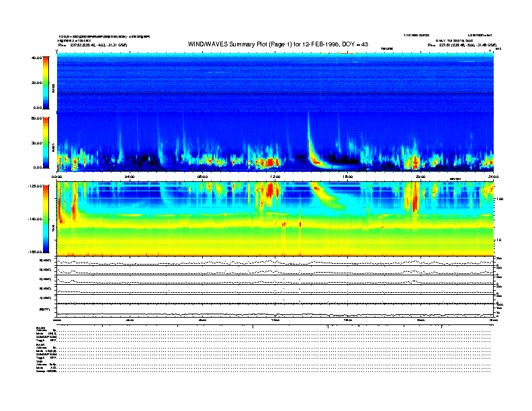Click the RAD2 color scale bar

point(46,82)
